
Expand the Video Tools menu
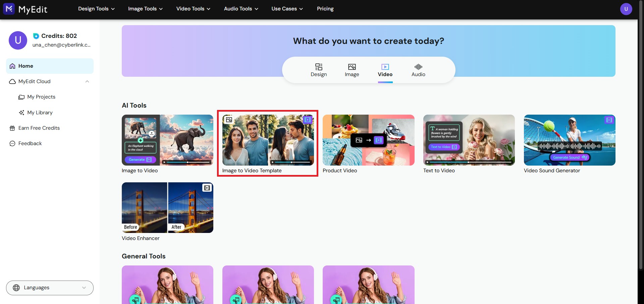(193, 9)
